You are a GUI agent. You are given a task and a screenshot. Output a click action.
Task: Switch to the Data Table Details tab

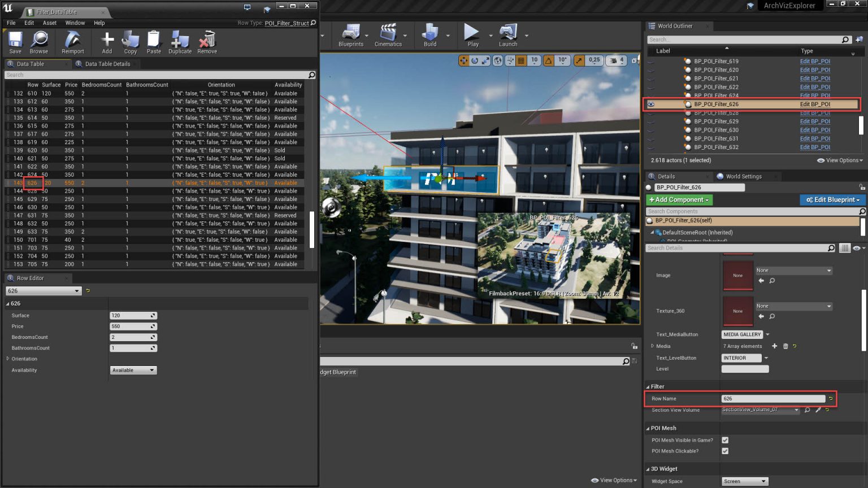[x=106, y=64]
